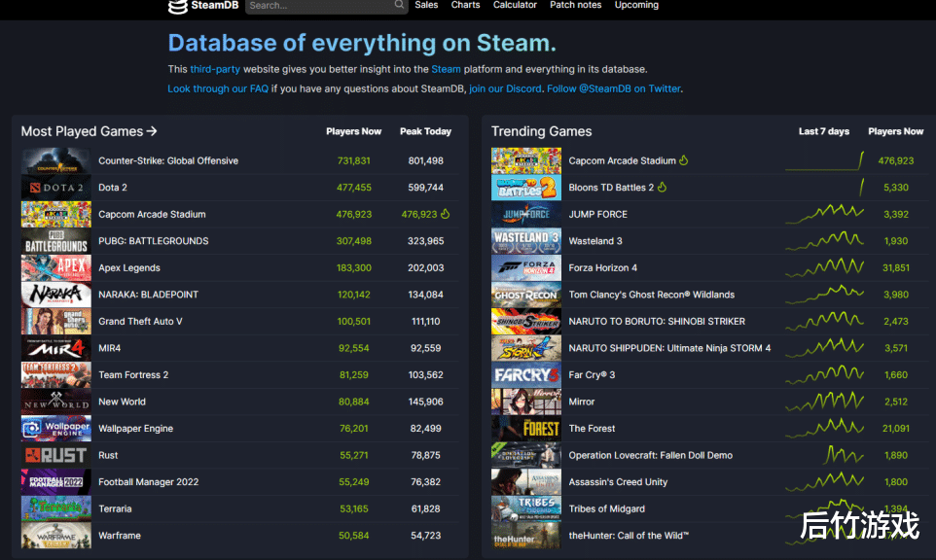Select the Warframe thumbnail
The width and height of the screenshot is (936, 560).
coord(56,536)
